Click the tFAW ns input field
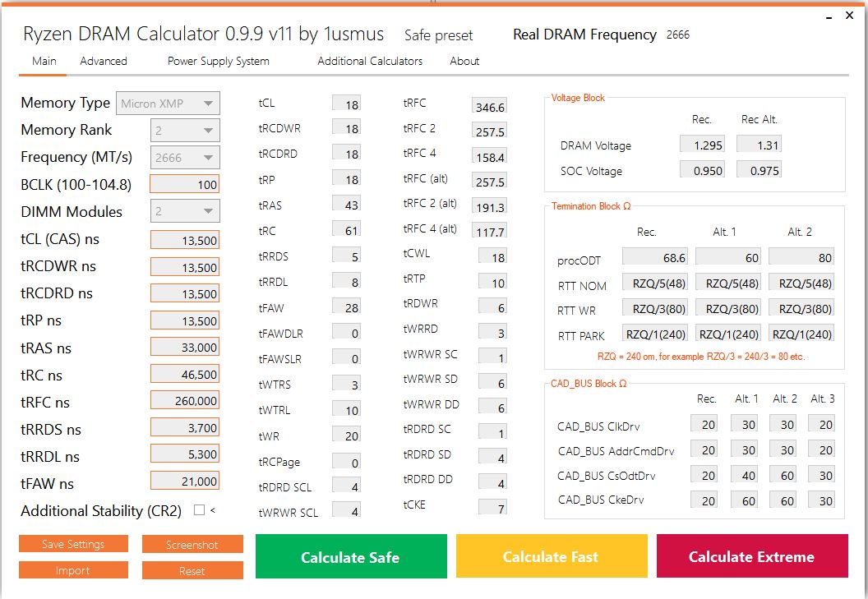This screenshot has height=599, width=868. point(185,482)
